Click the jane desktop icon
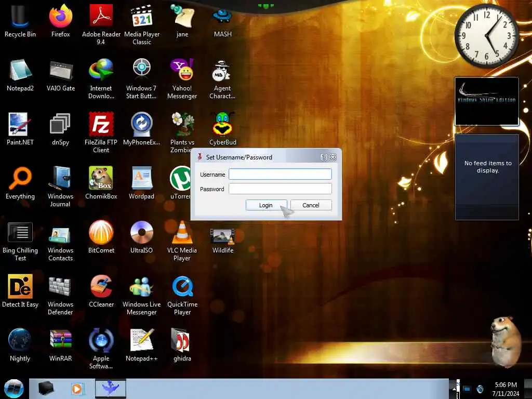 pos(182,20)
